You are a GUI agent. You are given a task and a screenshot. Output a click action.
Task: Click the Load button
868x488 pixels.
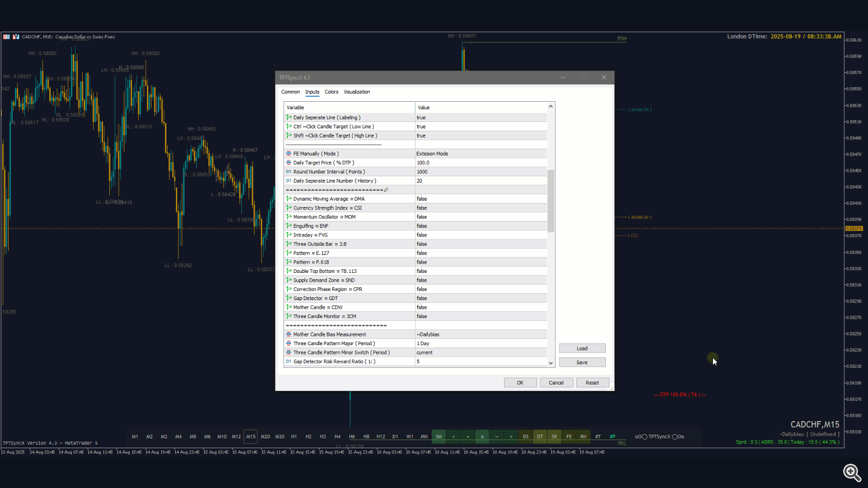point(582,349)
